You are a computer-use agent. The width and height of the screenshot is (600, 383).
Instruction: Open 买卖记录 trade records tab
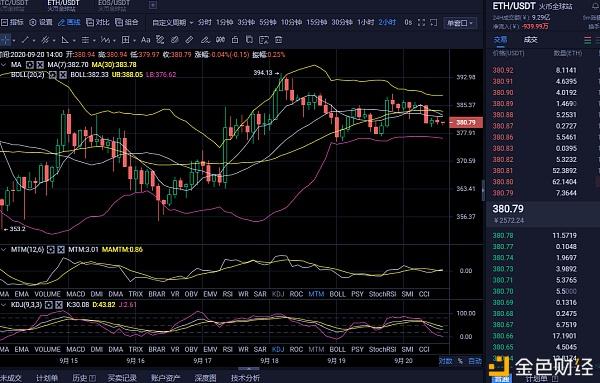point(122,378)
